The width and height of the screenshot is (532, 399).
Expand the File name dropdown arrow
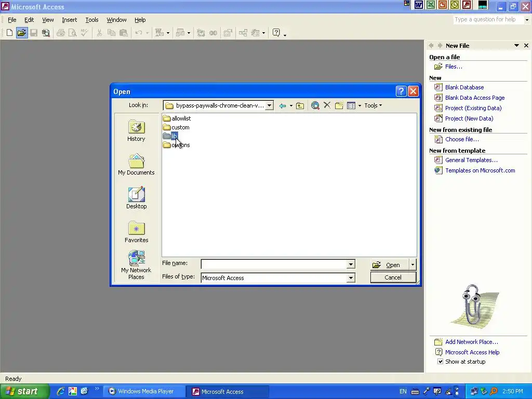click(x=351, y=264)
